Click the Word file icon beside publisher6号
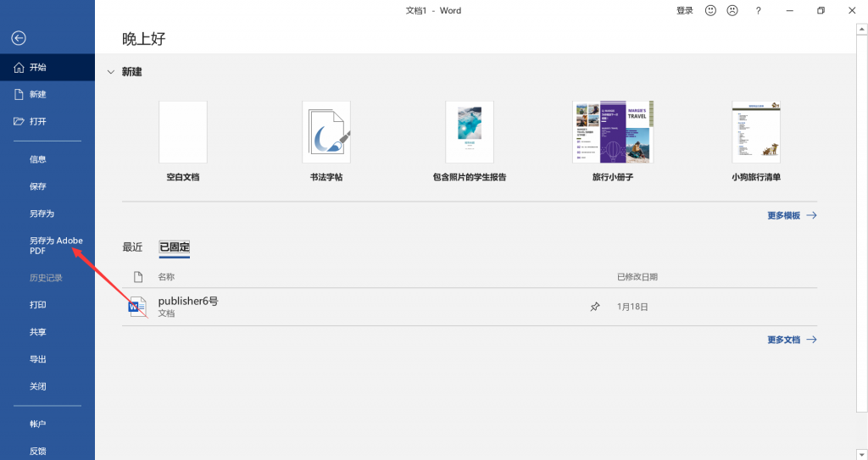The width and height of the screenshot is (868, 460). (x=137, y=306)
